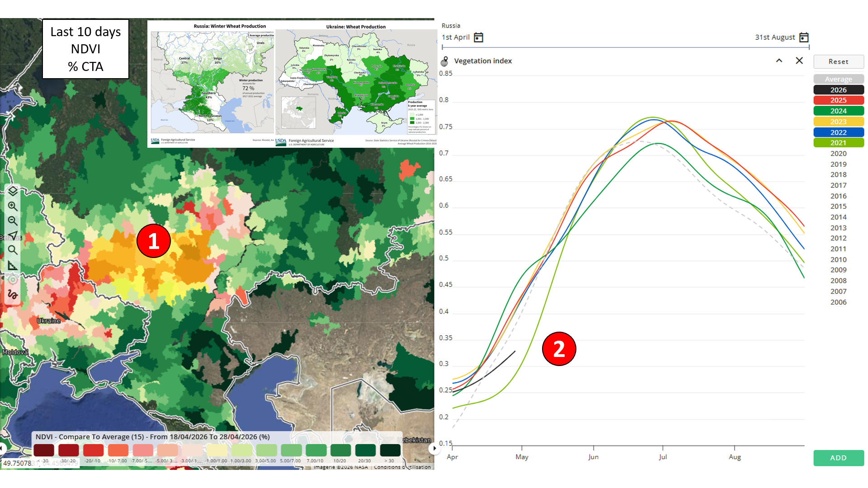Screen dimensions: 868x488
Task: Click the zoom in magnifier icon
Action: 13,206
